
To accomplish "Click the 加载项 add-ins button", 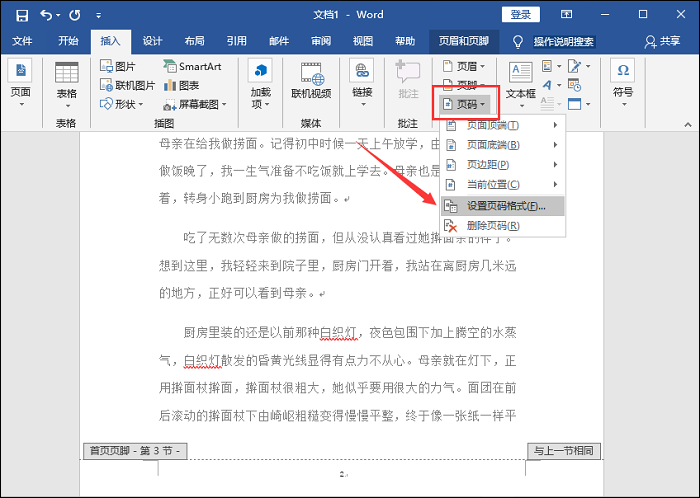I will [x=261, y=85].
